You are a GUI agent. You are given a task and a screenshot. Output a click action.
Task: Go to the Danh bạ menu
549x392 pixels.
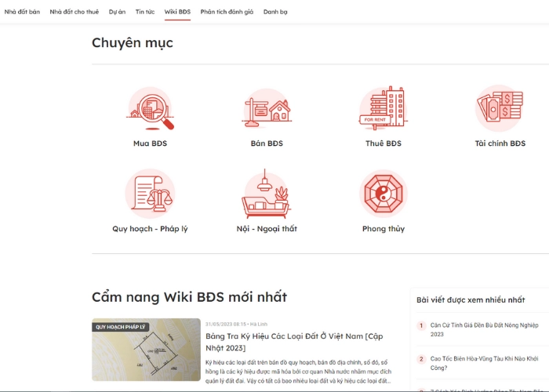[x=275, y=12]
